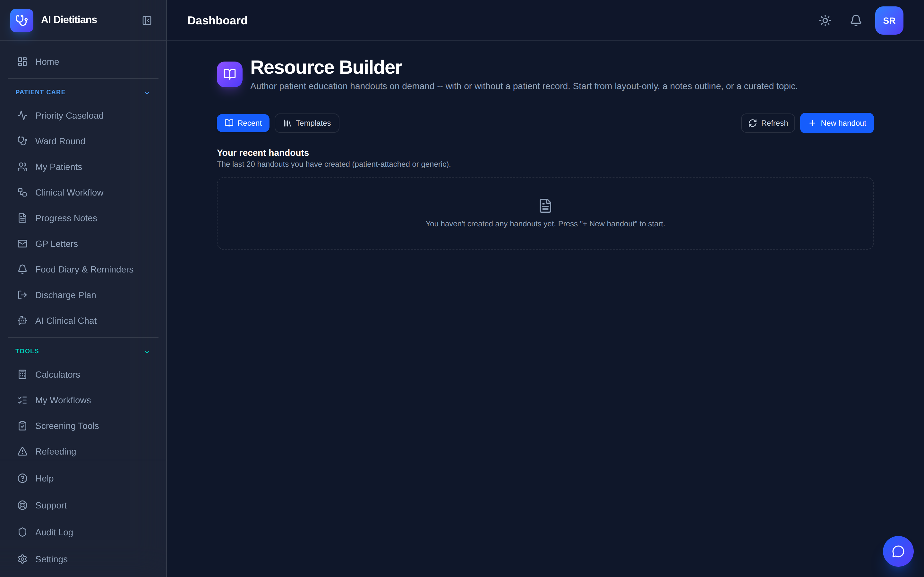
Task: Switch to the Recent tab
Action: [243, 123]
